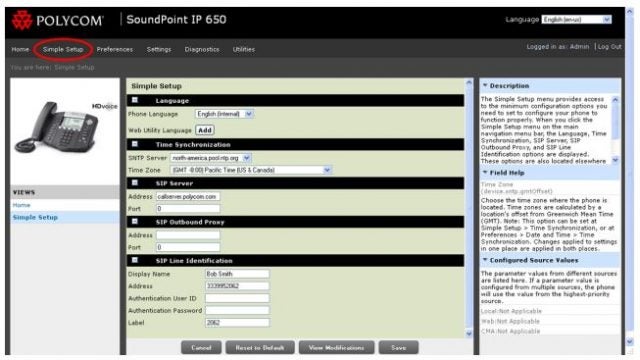
Task: Click the 'Local:Not Applicable' entry
Action: [511, 311]
